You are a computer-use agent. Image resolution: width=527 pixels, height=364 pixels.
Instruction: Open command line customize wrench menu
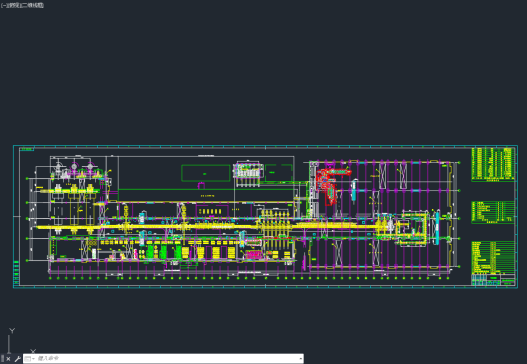pos(17,359)
